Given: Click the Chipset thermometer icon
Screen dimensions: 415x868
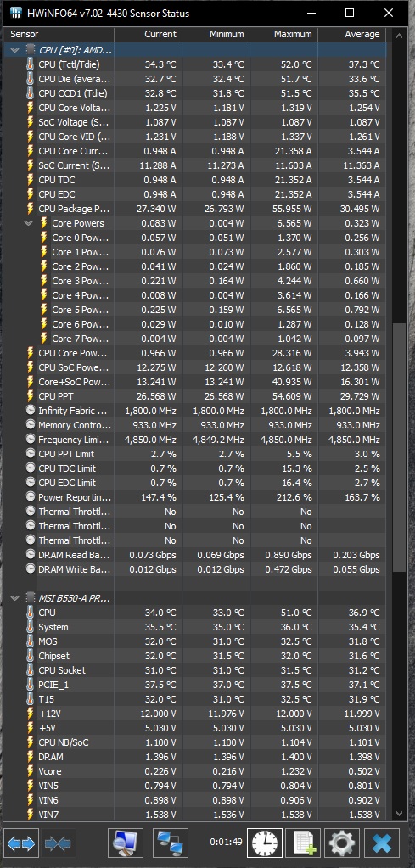Looking at the screenshot, I should (x=30, y=655).
